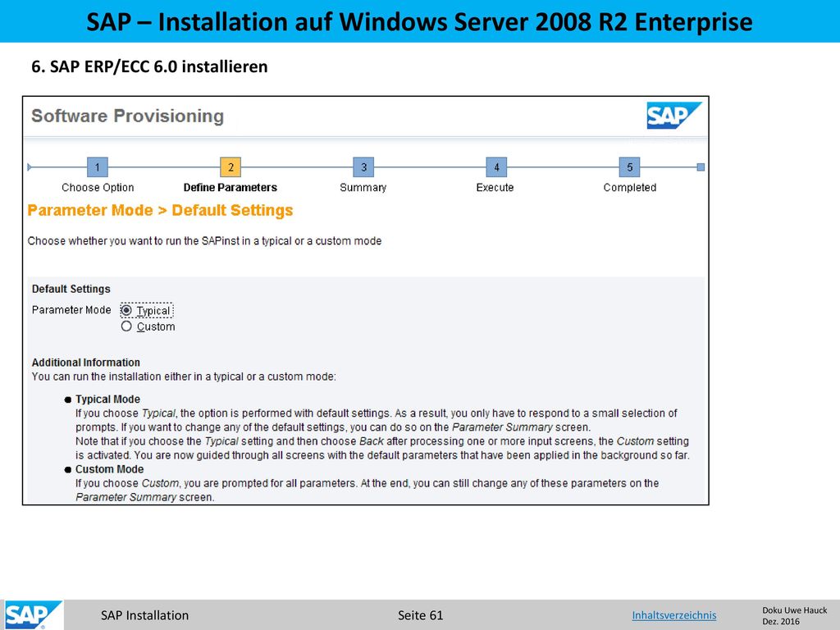The width and height of the screenshot is (840, 630).
Task: Select the Typical parameter mode radio button
Action: coord(126,310)
